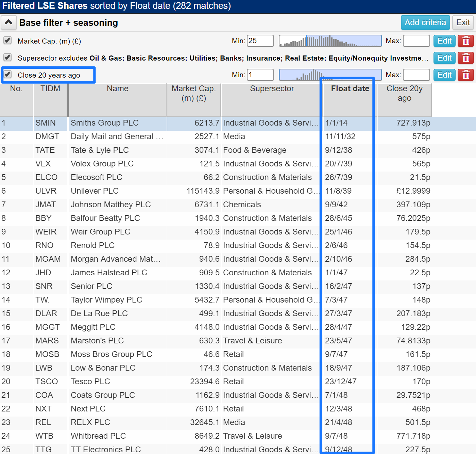Viewport: 476px width, 454px height.
Task: Sort by Close 20y ago column header
Action: click(x=405, y=100)
